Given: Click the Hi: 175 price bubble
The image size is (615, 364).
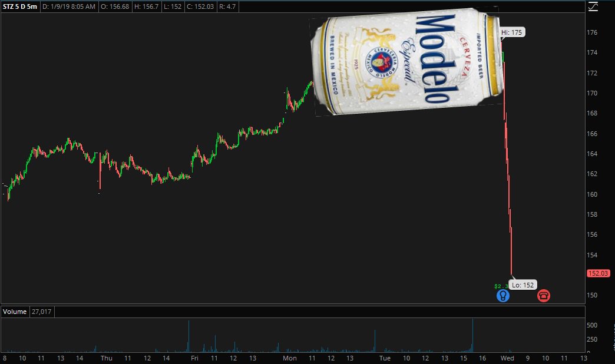Looking at the screenshot, I should (511, 32).
